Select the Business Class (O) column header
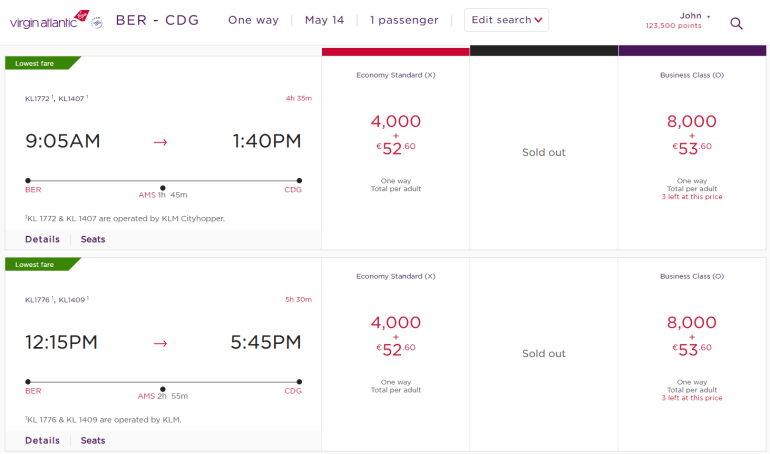The height and width of the screenshot is (454, 770). pyautogui.click(x=693, y=75)
